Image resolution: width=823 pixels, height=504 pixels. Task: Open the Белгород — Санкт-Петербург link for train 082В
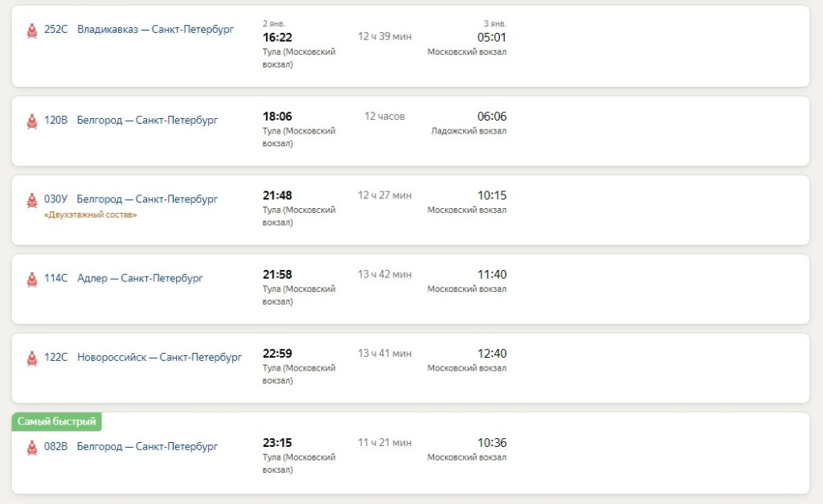[x=147, y=447]
